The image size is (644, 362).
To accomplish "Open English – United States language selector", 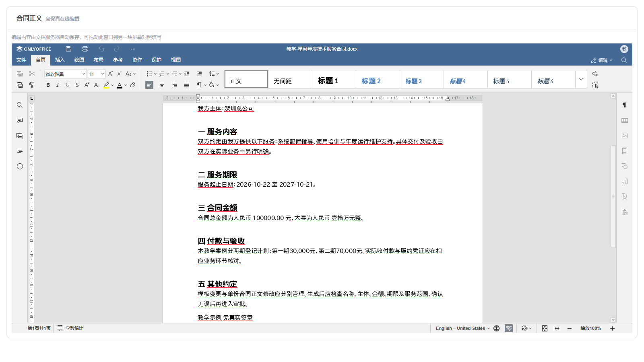I will (x=463, y=328).
